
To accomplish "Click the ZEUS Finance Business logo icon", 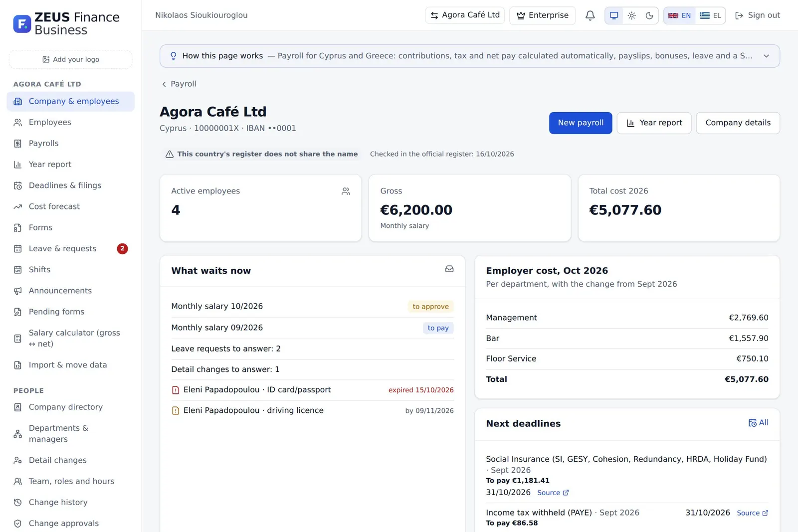I will (x=22, y=23).
